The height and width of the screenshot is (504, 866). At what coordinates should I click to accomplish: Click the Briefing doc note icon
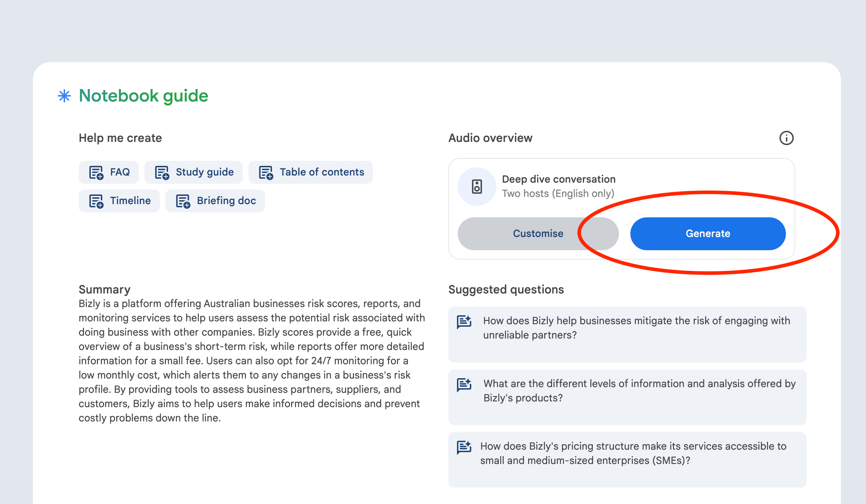(x=183, y=201)
